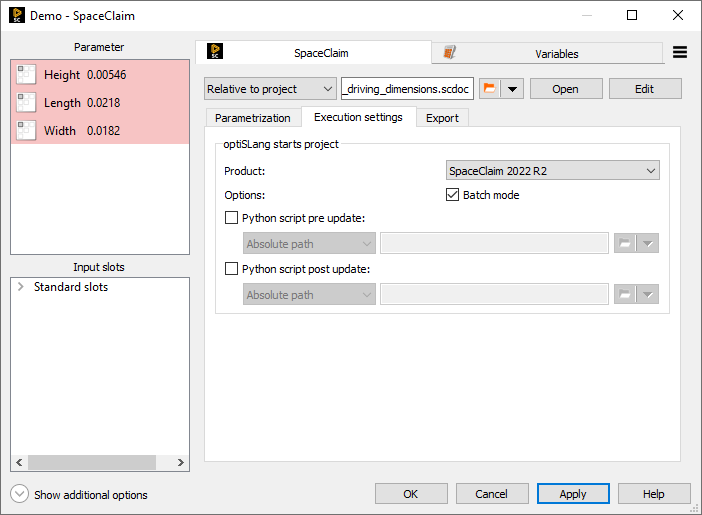This screenshot has height=515, width=702.
Task: Enable Python script pre update
Action: pyautogui.click(x=231, y=218)
